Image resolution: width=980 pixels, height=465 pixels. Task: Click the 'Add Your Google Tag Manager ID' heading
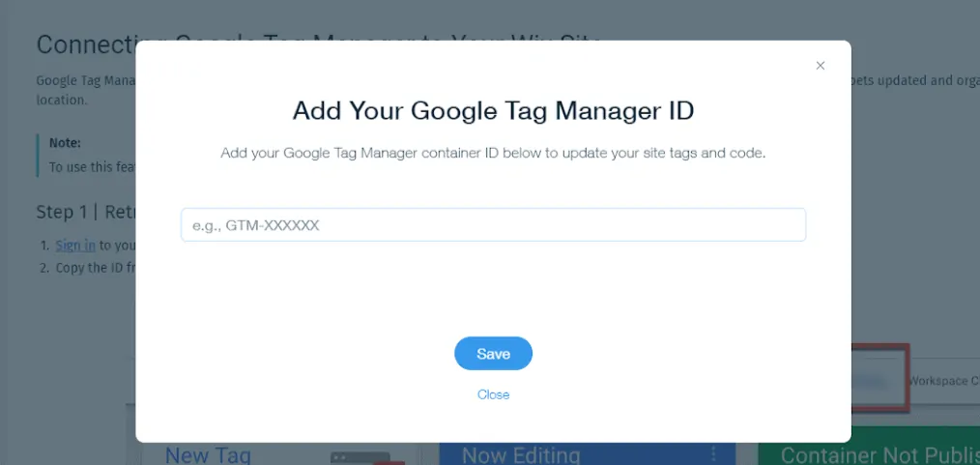[493, 110]
